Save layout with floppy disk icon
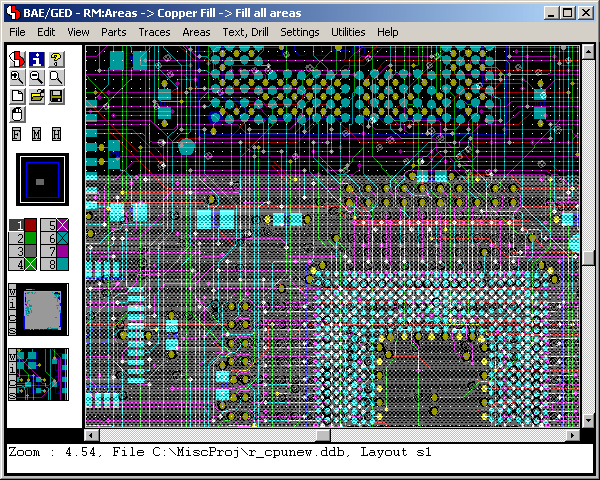 [56, 96]
